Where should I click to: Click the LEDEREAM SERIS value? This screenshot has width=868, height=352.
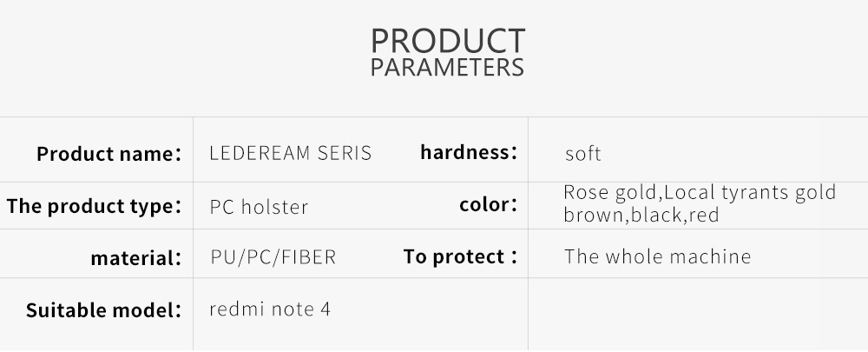point(290,153)
